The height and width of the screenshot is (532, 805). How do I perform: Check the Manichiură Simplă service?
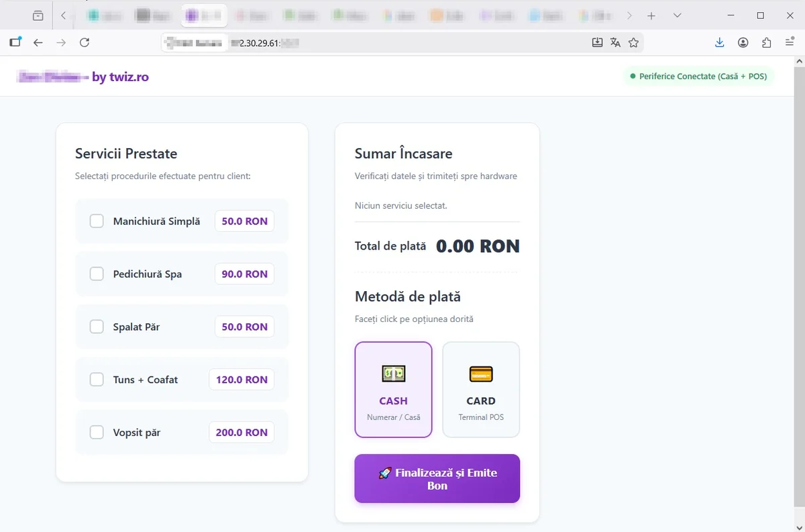pos(97,221)
